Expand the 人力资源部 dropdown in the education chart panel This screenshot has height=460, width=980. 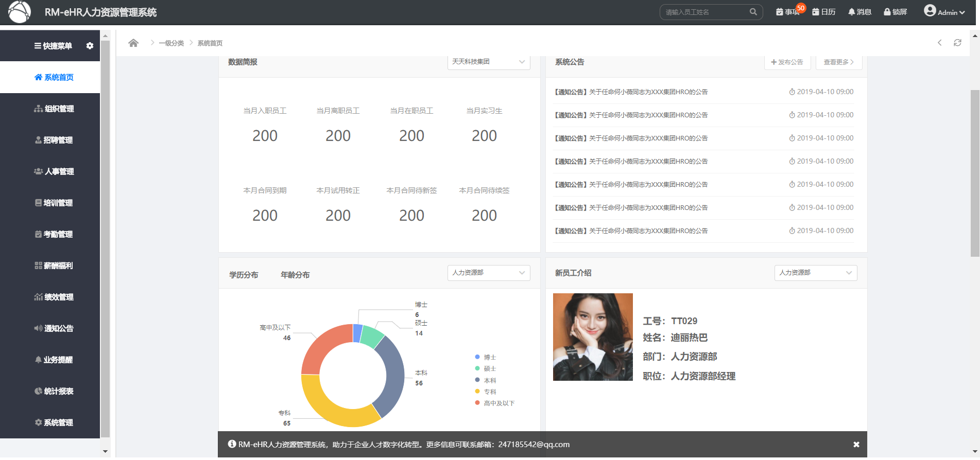(489, 273)
